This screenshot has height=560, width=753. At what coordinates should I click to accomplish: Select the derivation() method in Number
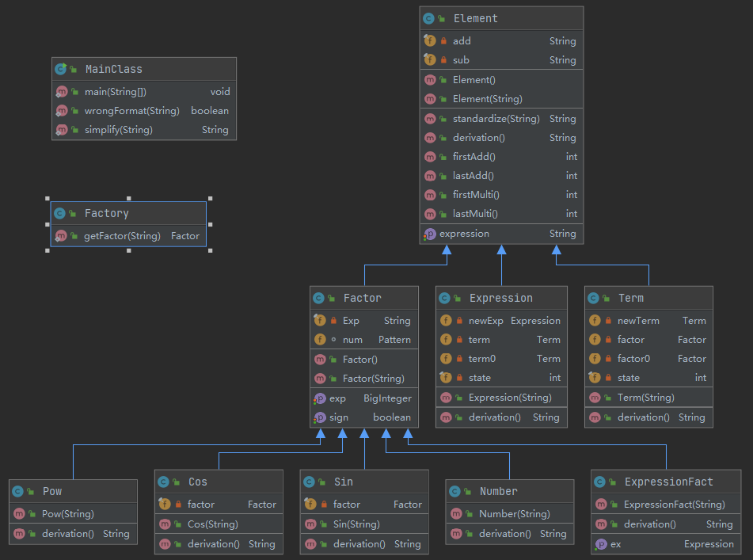(510, 534)
